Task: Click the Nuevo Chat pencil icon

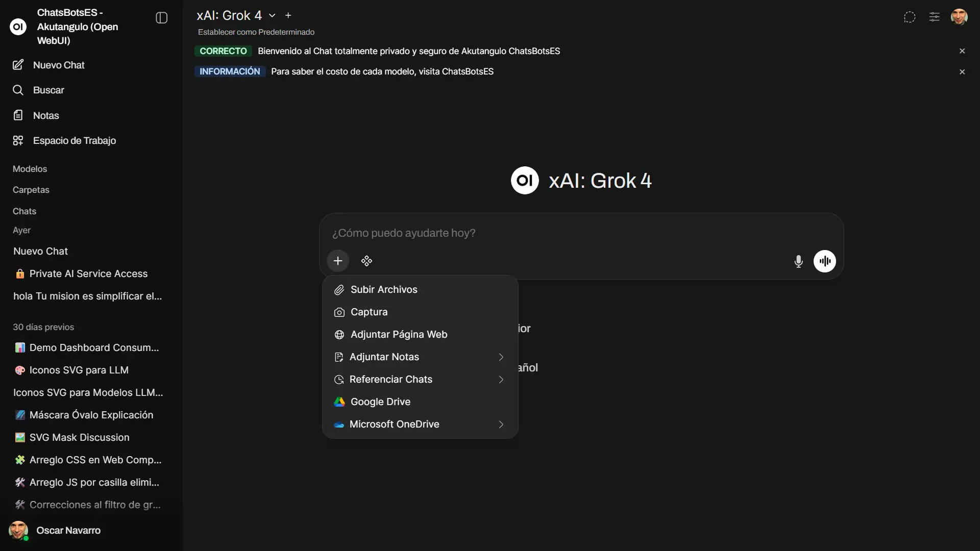Action: pyautogui.click(x=18, y=65)
